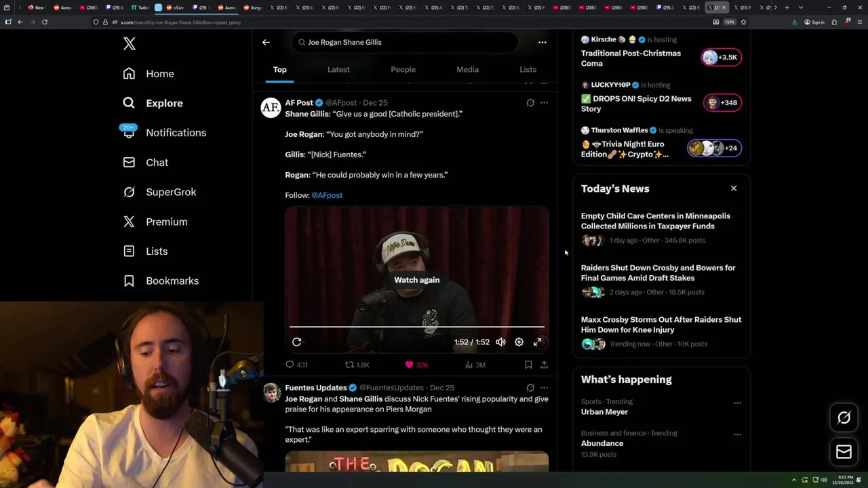Open Explore in the sidebar
The width and height of the screenshot is (868, 488).
(x=153, y=103)
